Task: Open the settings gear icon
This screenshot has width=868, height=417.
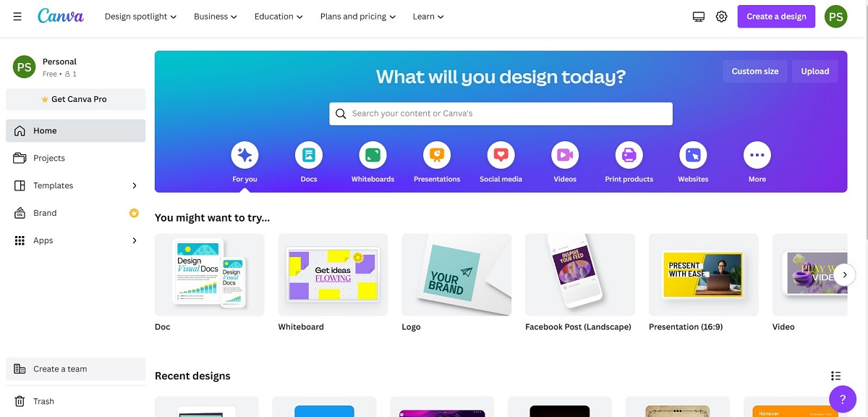Action: pyautogui.click(x=721, y=17)
